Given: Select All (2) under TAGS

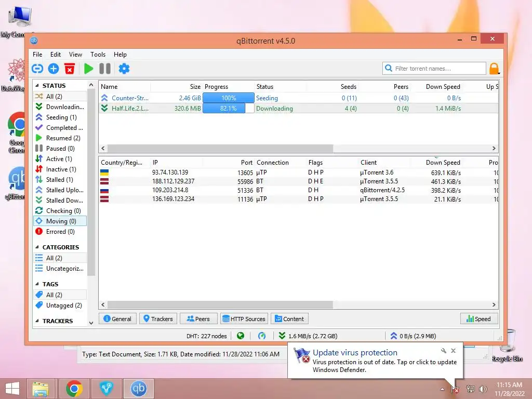Looking at the screenshot, I should pyautogui.click(x=60, y=295).
